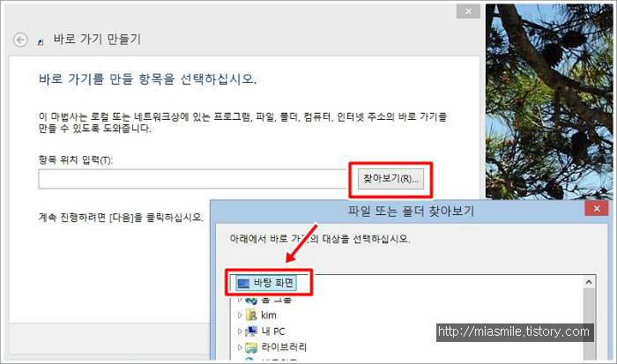Focus the 항목 위치 입력 text field
The image size is (617, 364).
[x=192, y=179]
